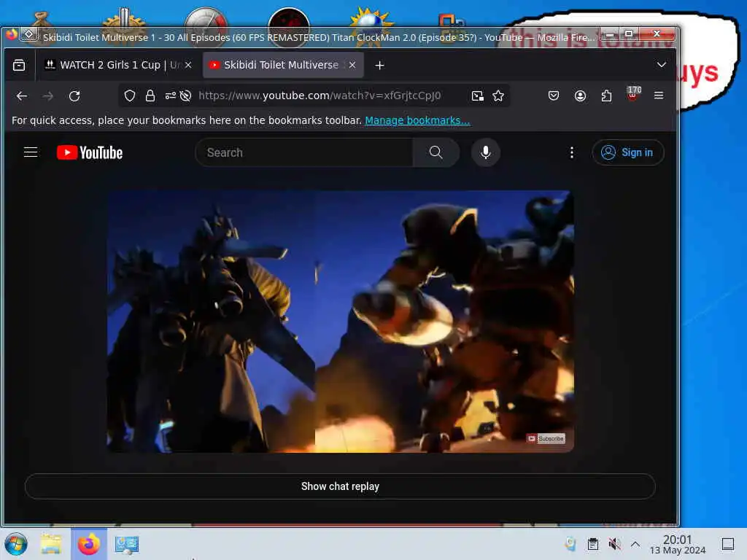Click the autoplay blocked icon in address bar
This screenshot has width=747, height=560.
(x=186, y=96)
